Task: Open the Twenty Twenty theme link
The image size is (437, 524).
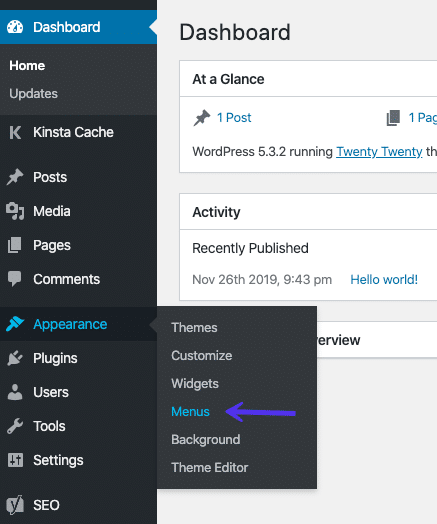Action: point(379,152)
